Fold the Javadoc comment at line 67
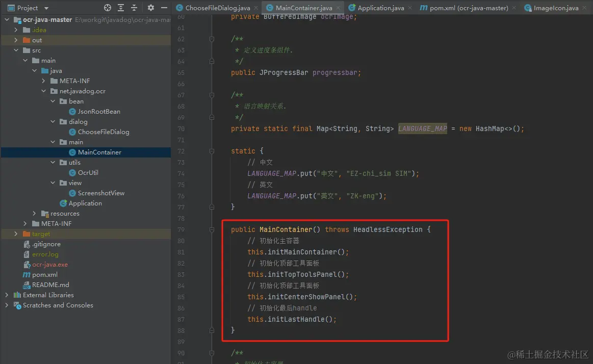 (x=212, y=95)
